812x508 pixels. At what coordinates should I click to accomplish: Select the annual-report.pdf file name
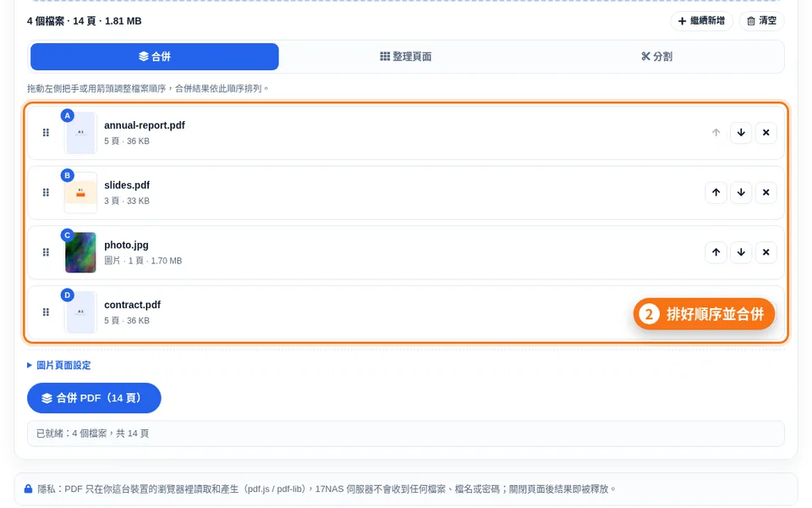coord(145,125)
